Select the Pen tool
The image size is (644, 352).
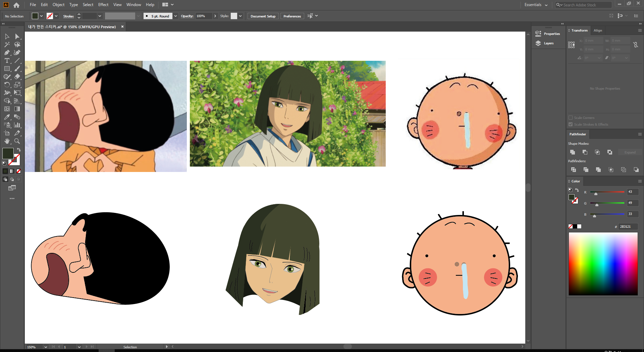[x=7, y=52]
